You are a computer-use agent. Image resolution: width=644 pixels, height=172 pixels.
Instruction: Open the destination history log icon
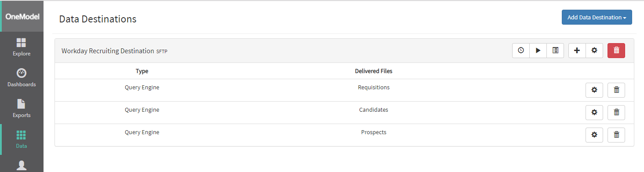click(x=555, y=51)
